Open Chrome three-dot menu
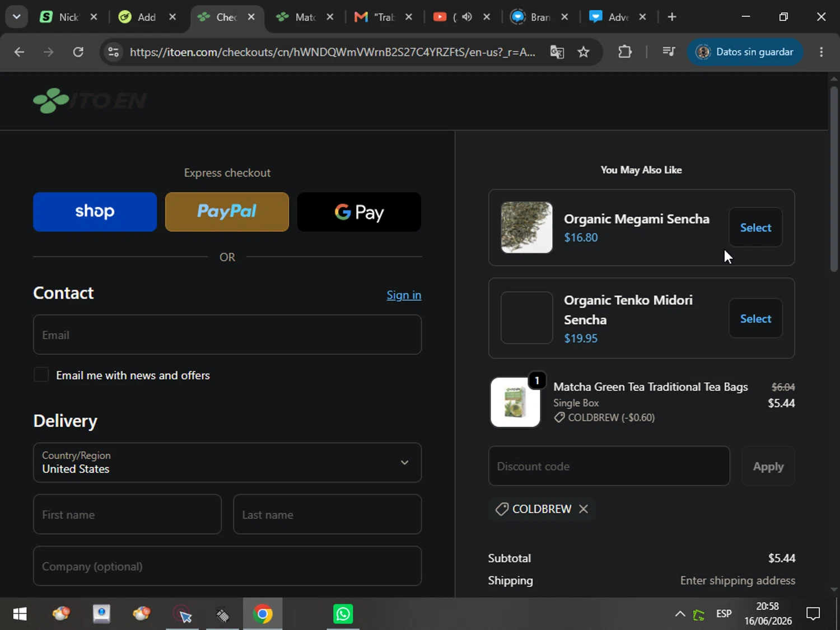The height and width of the screenshot is (630, 840). (821, 52)
